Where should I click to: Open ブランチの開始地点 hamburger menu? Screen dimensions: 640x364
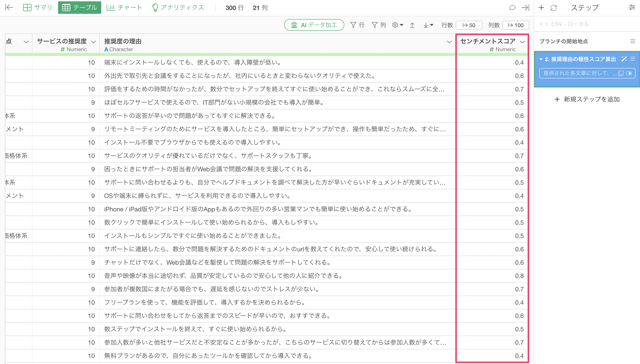coord(632,41)
